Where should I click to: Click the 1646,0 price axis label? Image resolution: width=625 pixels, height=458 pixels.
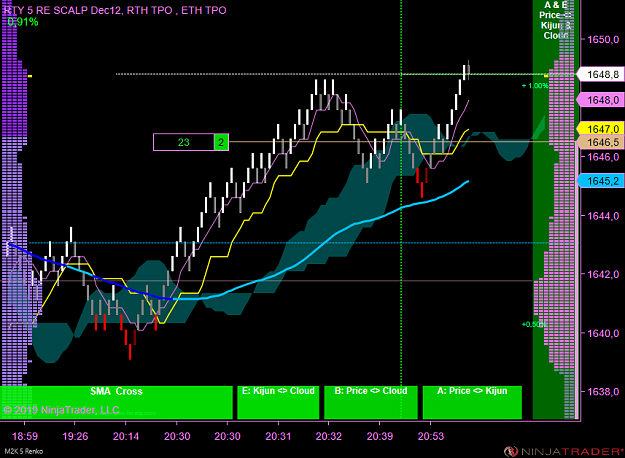(x=603, y=157)
